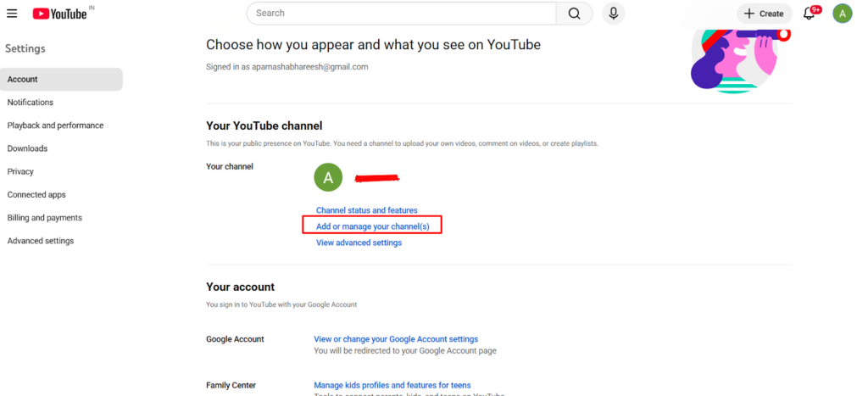Open Advanced settings in sidebar
This screenshot has height=396, width=868.
[x=41, y=241]
